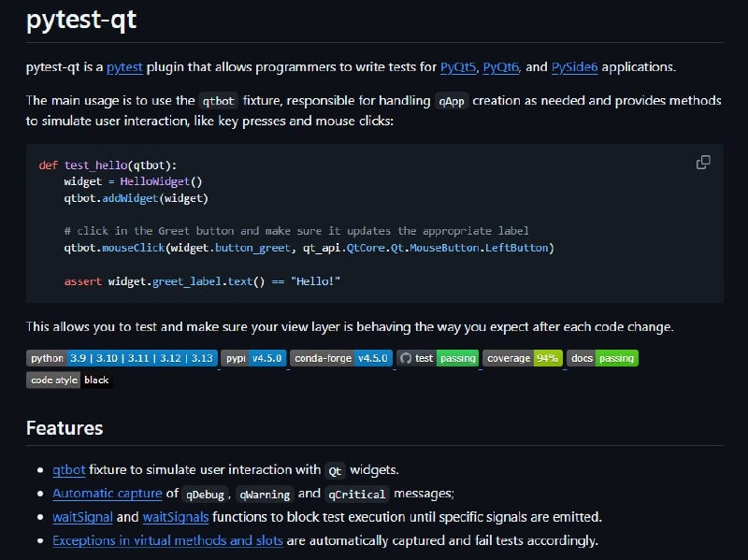Click the '# click in the Greet button' comment
The image size is (748, 560).
pos(296,231)
